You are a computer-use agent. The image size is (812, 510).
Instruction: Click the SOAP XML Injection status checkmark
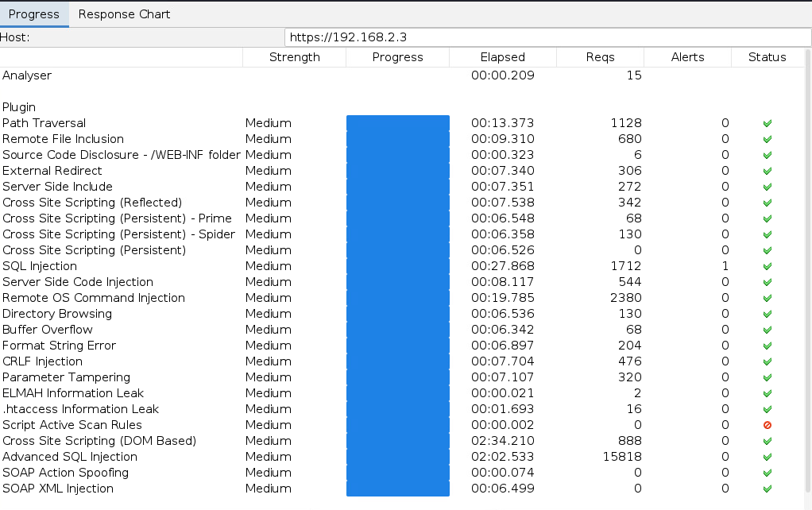(x=768, y=489)
